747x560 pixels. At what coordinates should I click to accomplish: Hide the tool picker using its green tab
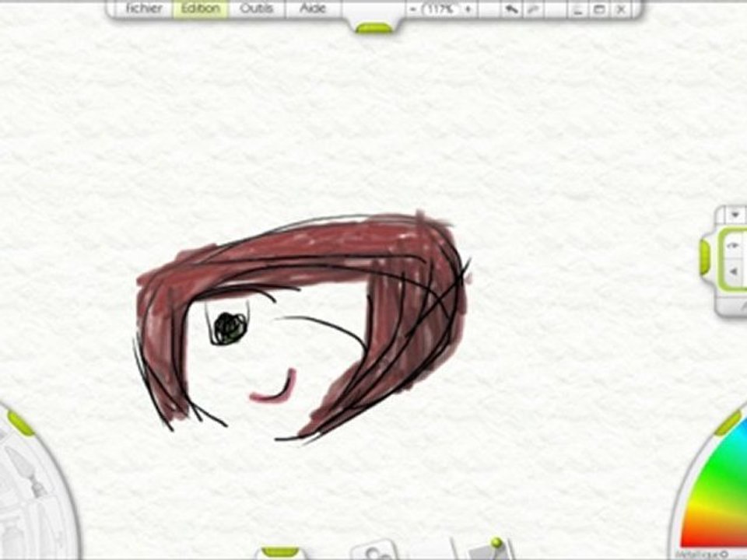click(21, 423)
